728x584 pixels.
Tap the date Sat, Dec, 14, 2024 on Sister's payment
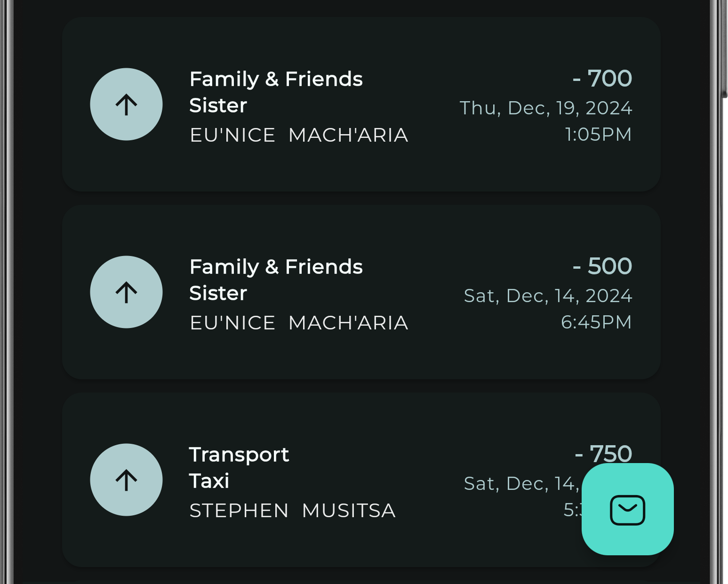tap(548, 296)
